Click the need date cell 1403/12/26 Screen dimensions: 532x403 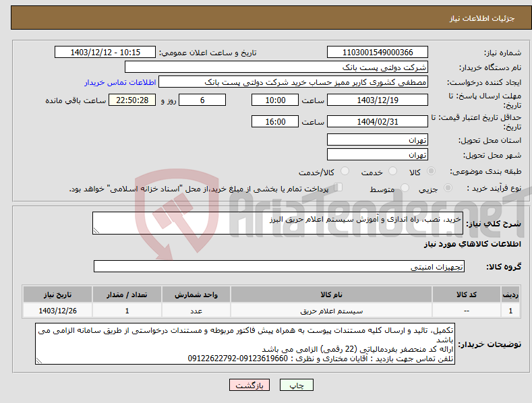58,311
